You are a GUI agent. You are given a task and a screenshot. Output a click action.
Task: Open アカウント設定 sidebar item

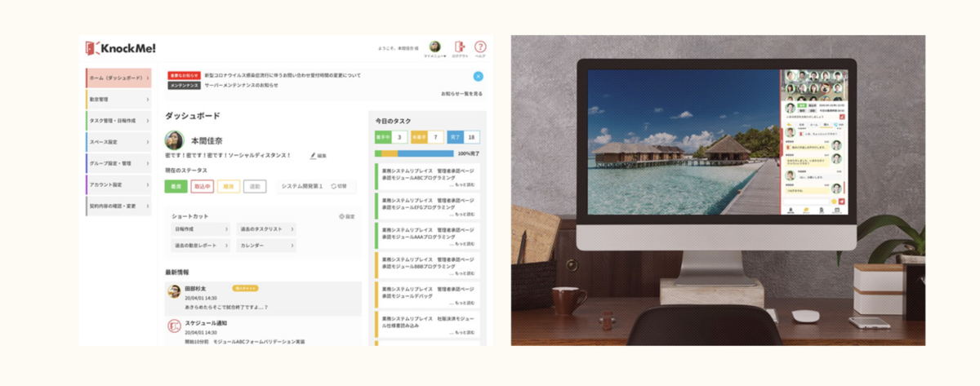click(118, 184)
